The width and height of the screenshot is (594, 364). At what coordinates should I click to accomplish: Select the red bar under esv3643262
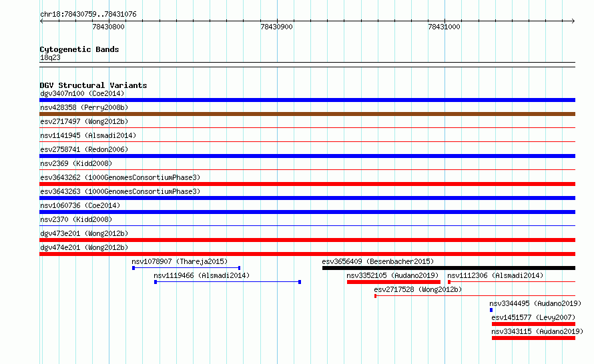point(307,184)
